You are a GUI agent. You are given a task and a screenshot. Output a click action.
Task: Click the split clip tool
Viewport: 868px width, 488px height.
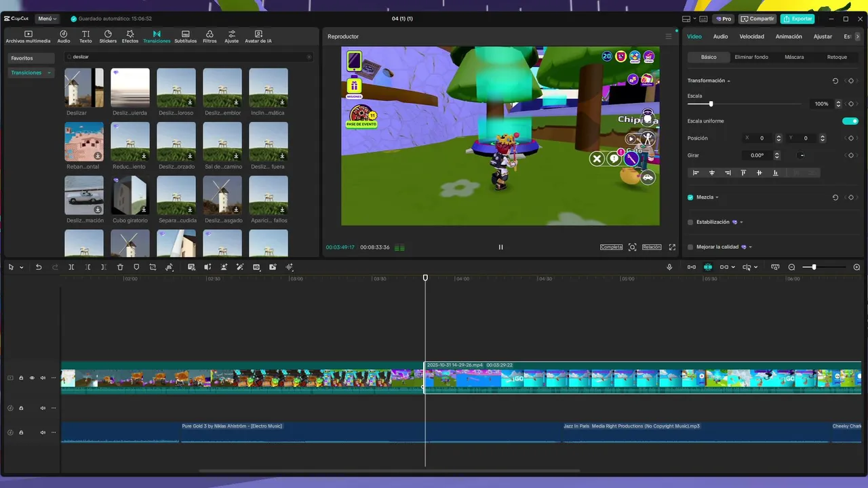(x=71, y=267)
